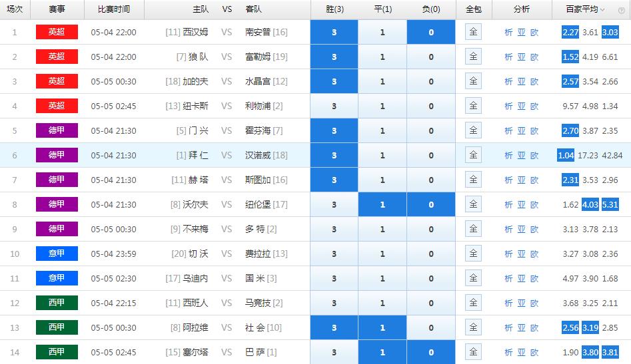The width and height of the screenshot is (631, 364).
Task: Open 析 analysis link for 西汉姆 match
Action: pyautogui.click(x=508, y=32)
